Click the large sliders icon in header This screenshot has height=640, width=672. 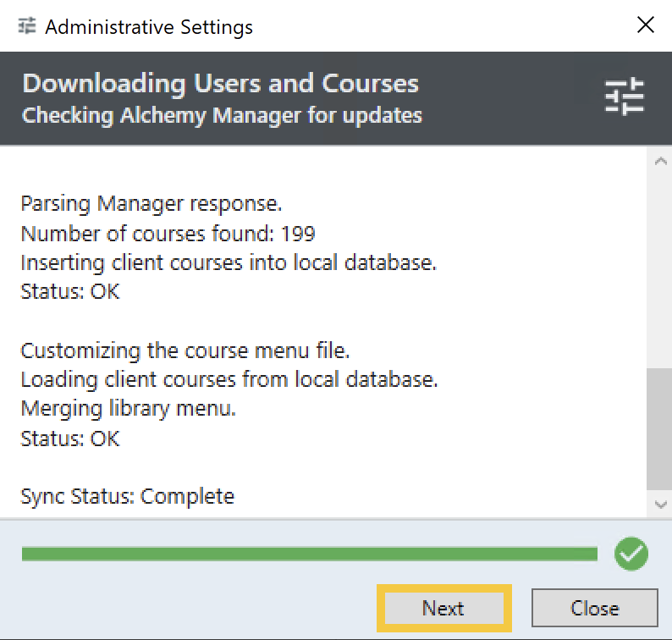point(625,97)
